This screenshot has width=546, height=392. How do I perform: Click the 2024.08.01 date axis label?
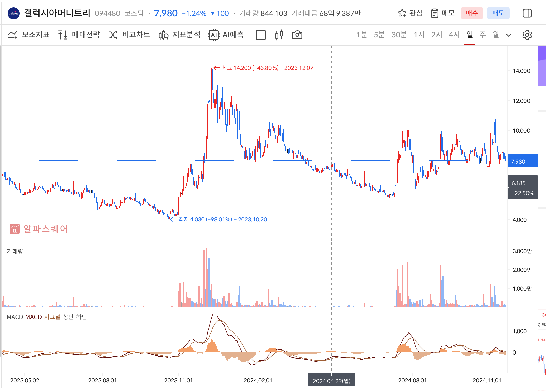tap(413, 380)
